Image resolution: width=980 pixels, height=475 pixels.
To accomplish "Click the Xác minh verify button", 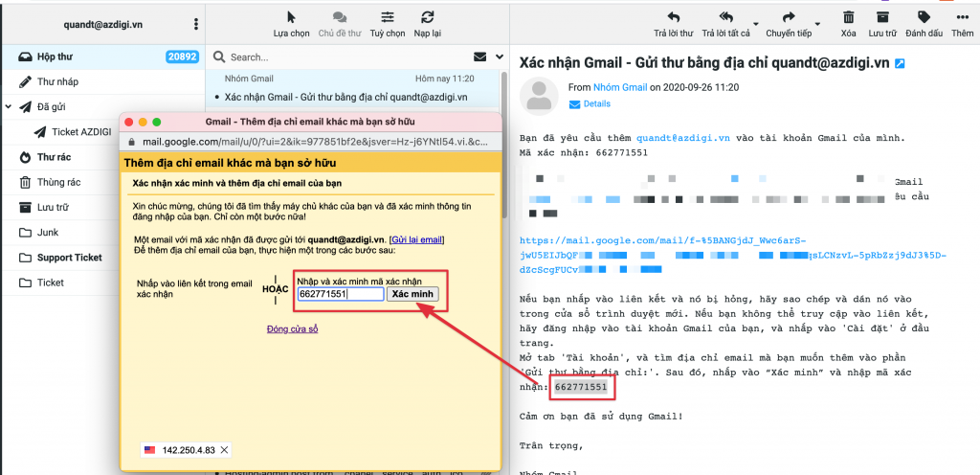I will (x=412, y=294).
